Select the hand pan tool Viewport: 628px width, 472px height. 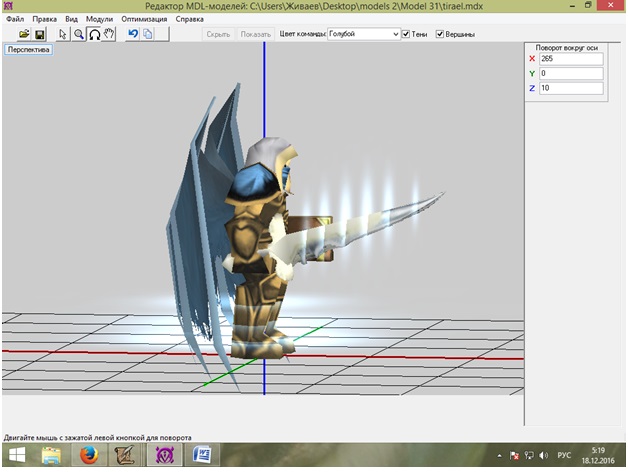pyautogui.click(x=109, y=34)
